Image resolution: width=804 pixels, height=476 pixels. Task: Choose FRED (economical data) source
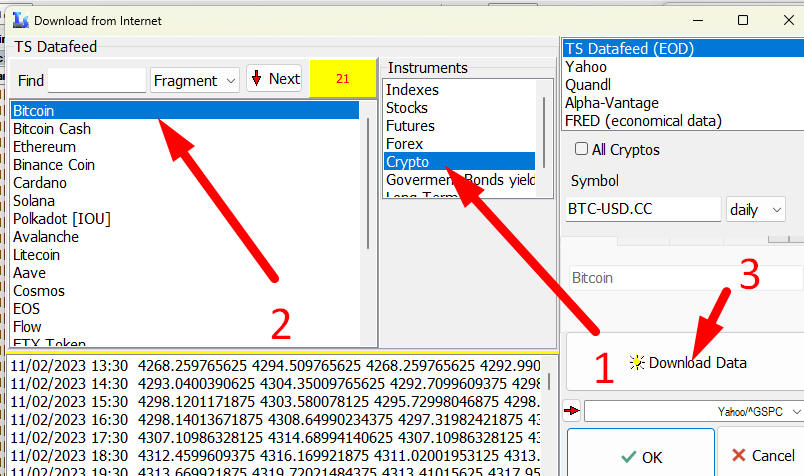click(643, 120)
